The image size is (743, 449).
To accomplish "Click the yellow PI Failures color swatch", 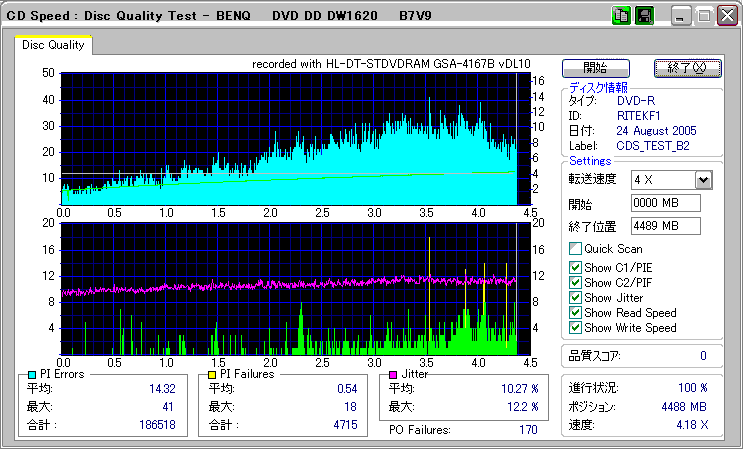I will tap(211, 374).
